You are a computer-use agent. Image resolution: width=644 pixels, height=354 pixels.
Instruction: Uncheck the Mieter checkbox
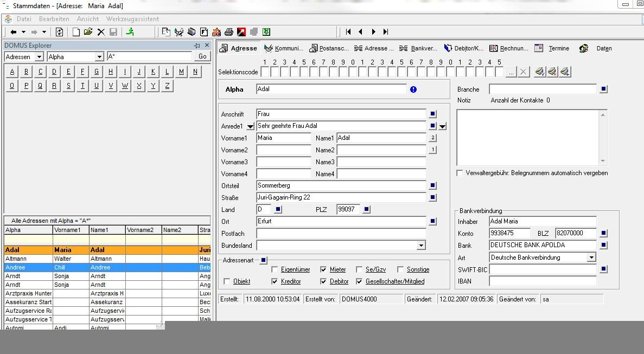[322, 269]
